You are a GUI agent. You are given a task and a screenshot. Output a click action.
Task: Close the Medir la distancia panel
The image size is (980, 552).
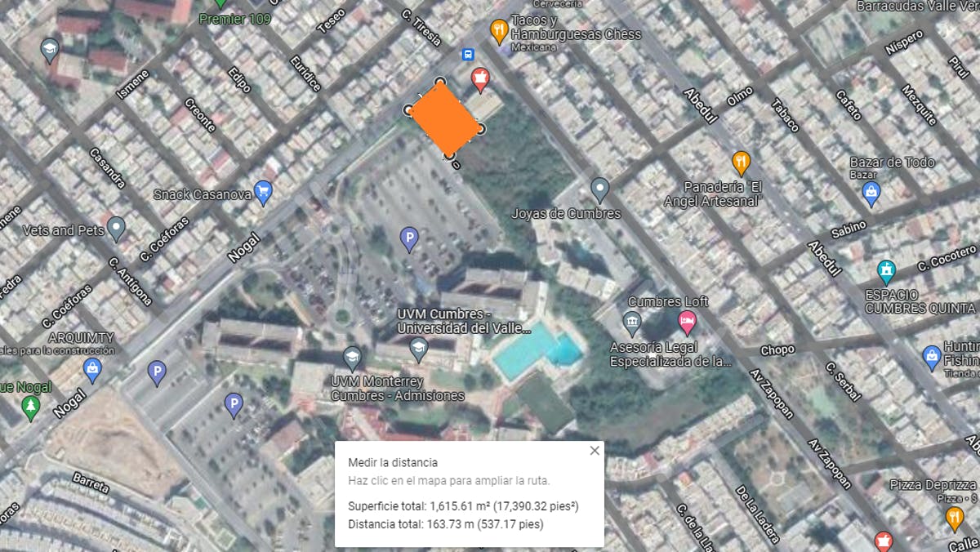[x=595, y=451]
